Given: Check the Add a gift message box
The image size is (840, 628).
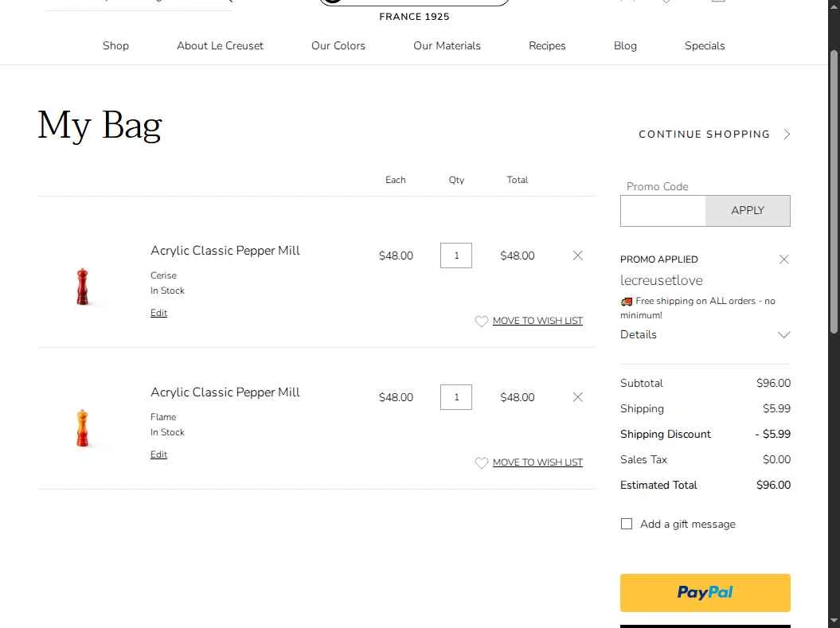Looking at the screenshot, I should [627, 524].
